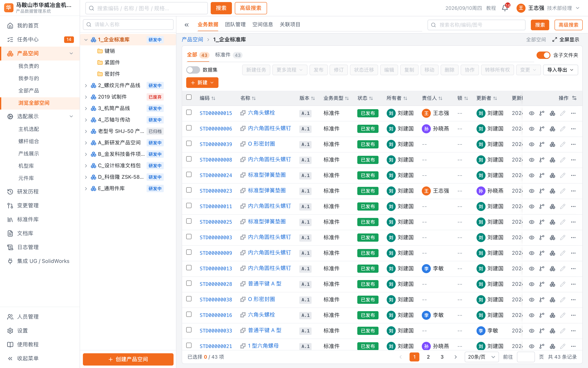View STD00000011 row with eye icon
Image resolution: width=588 pixels, height=368 pixels.
[531, 206]
